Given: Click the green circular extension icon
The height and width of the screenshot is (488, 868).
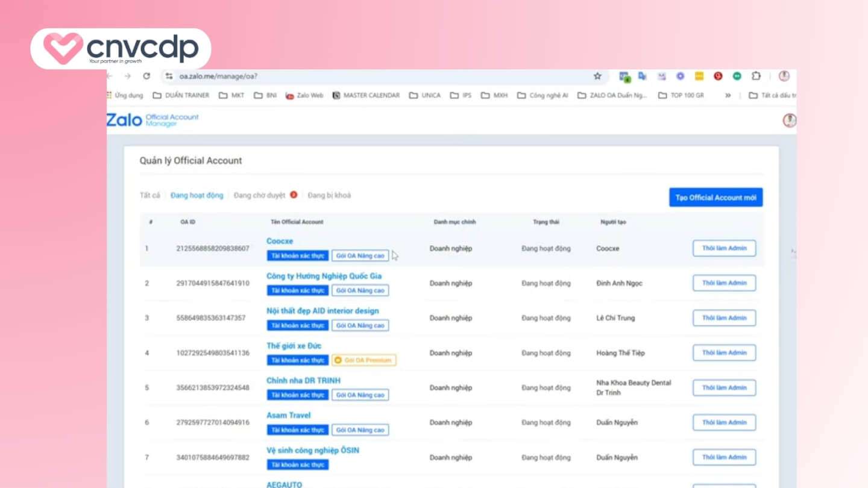Looking at the screenshot, I should [x=737, y=76].
